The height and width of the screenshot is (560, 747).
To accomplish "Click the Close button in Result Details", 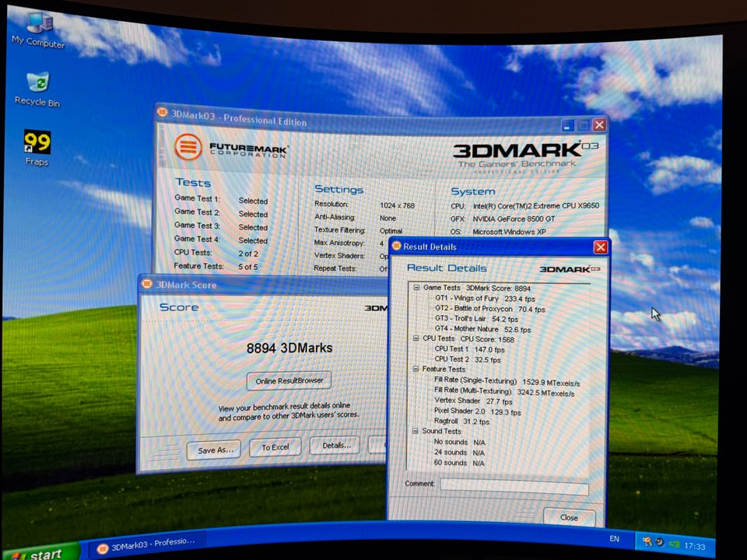I will click(x=569, y=517).
